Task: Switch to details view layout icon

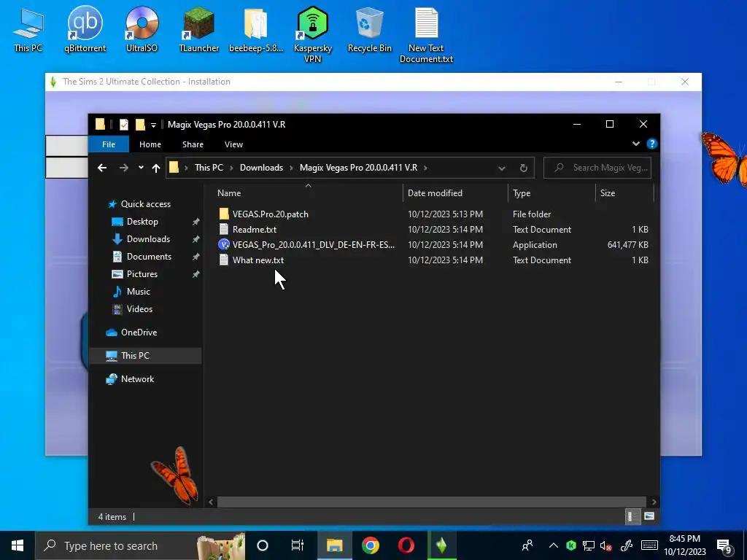Action: pyautogui.click(x=632, y=516)
